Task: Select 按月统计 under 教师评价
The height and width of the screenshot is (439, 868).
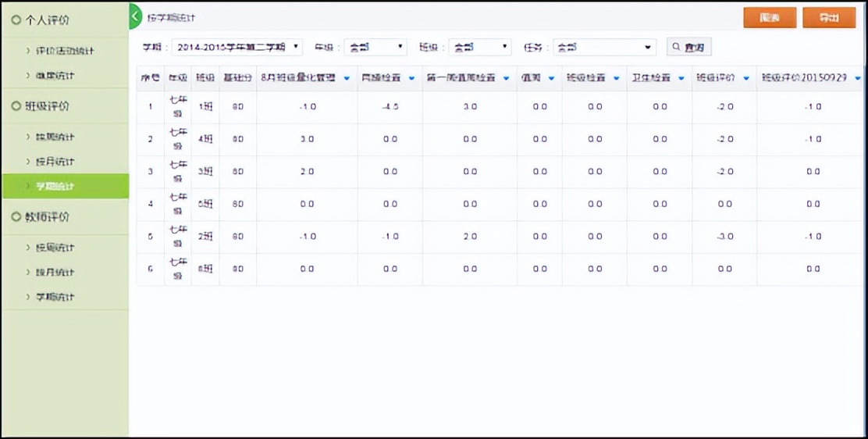Action: [55, 272]
